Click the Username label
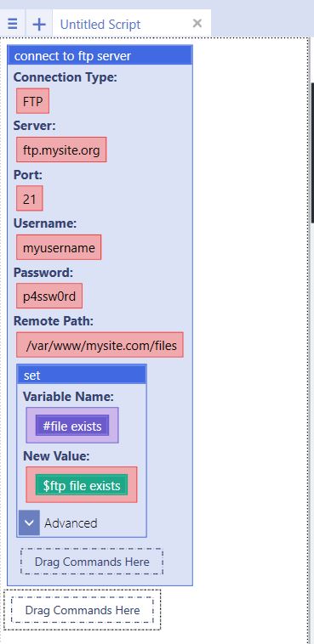Screen dimensions: 314x644 [x=45, y=223]
